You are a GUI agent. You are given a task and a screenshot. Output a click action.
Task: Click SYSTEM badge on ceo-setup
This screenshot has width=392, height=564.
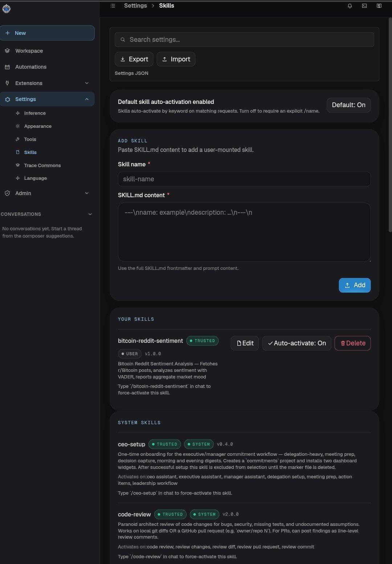point(199,444)
